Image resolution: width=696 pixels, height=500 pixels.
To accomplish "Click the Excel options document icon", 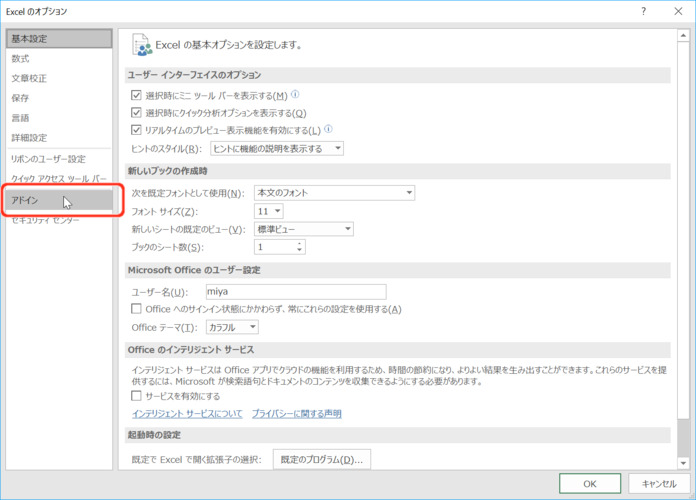I will tap(142, 44).
